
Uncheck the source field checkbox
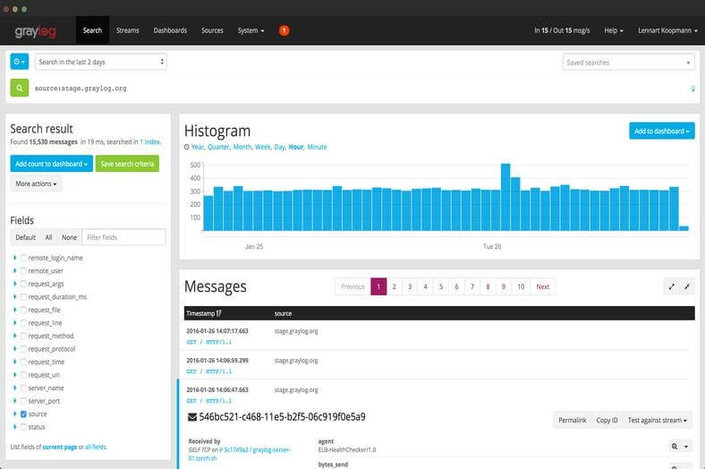click(x=24, y=413)
